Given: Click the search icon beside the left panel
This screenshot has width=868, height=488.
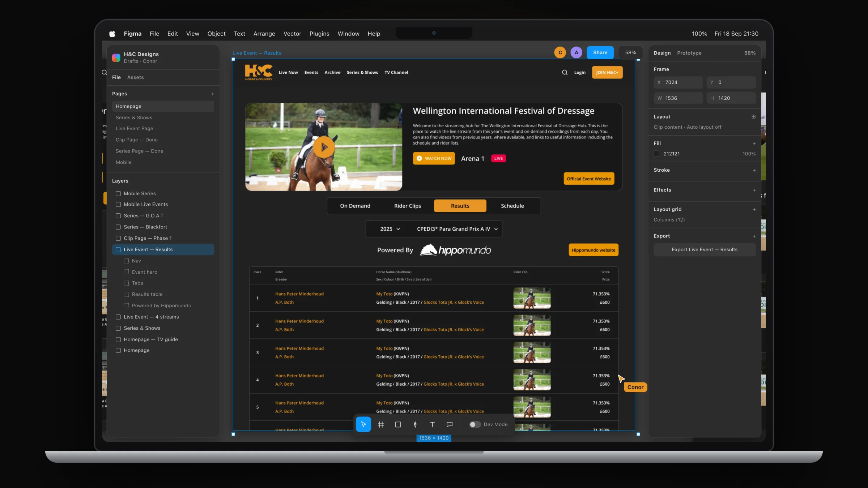Looking at the screenshot, I should pyautogui.click(x=104, y=72).
